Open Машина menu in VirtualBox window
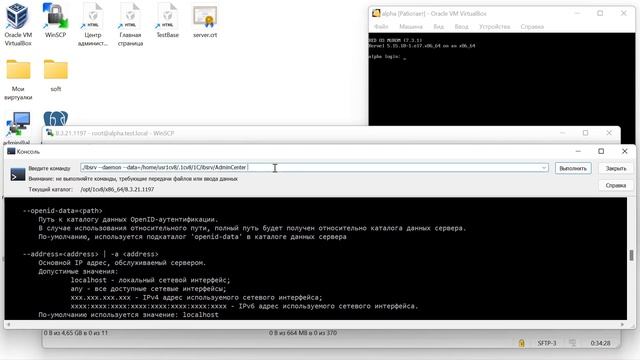The height and width of the screenshot is (360, 640). click(411, 27)
